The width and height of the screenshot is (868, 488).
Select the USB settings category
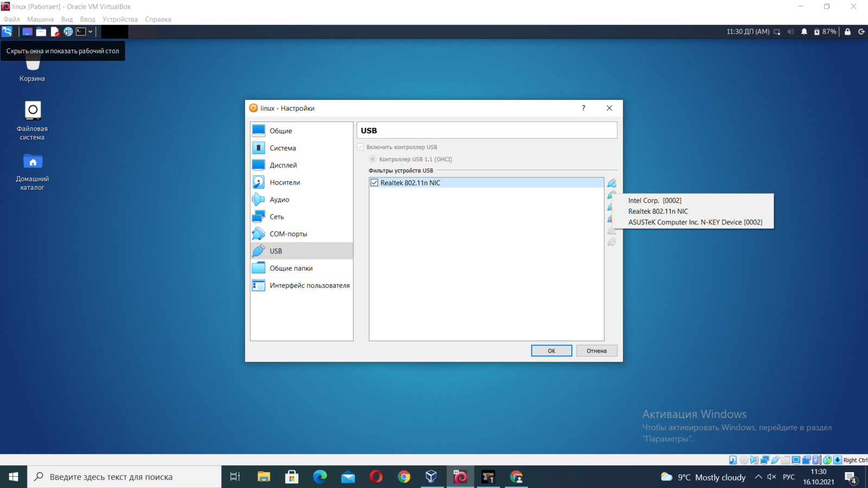tap(302, 251)
